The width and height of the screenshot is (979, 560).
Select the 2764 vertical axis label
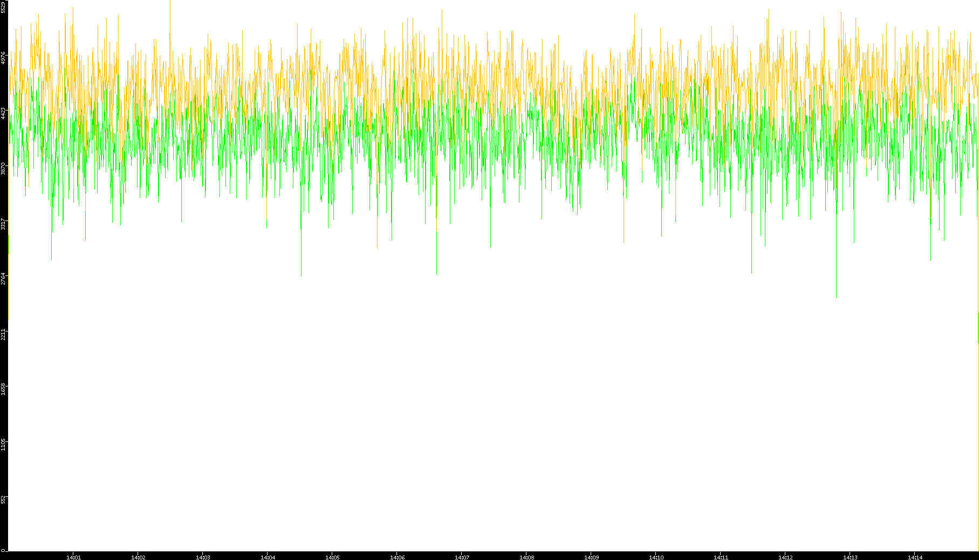[4, 279]
